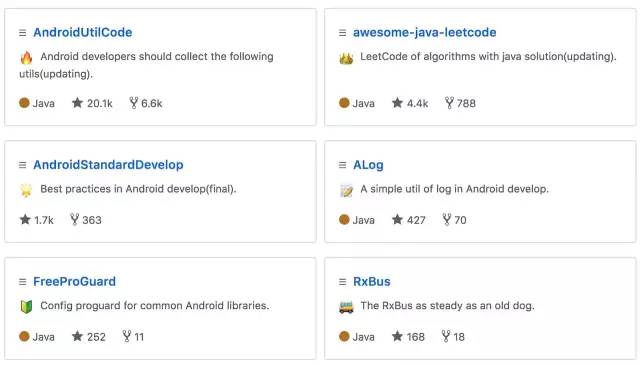640x365 pixels.
Task: Click the 18 forks count on RxBus
Action: [459, 337]
